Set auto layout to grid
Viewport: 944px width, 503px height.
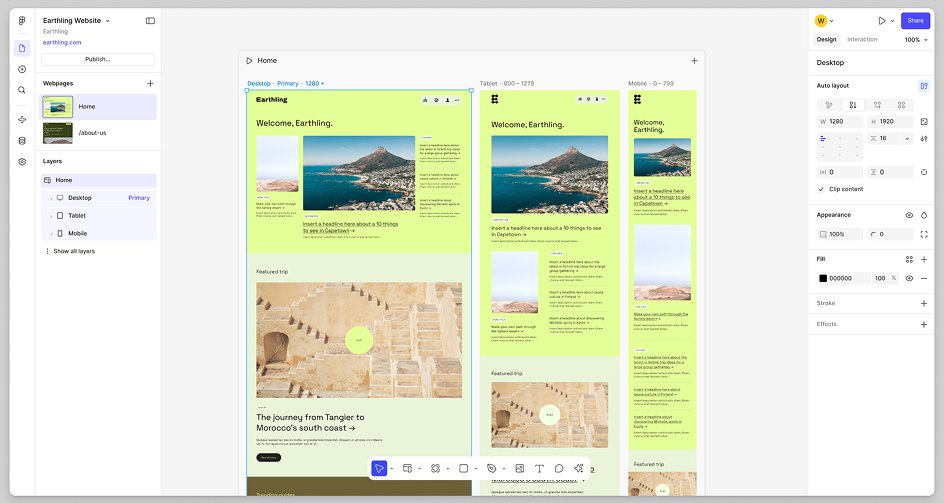click(x=901, y=105)
